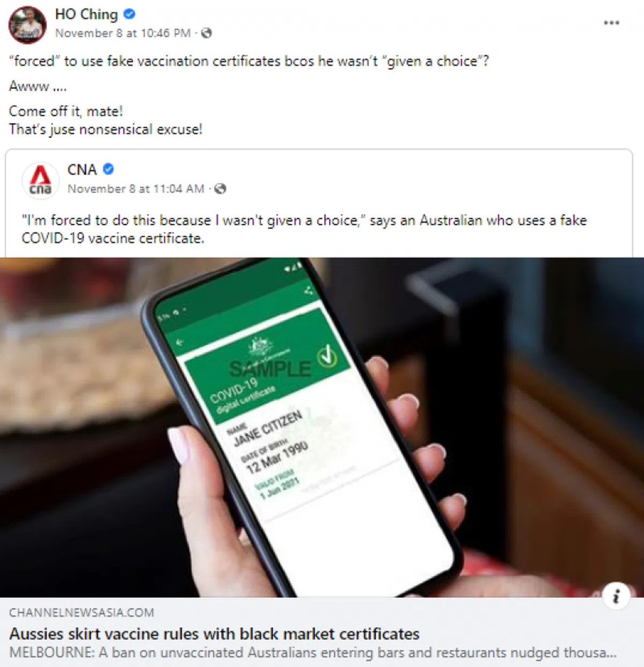This screenshot has height=667, width=644.
Task: Click the MELBOURNE article description text
Action: pos(313,653)
